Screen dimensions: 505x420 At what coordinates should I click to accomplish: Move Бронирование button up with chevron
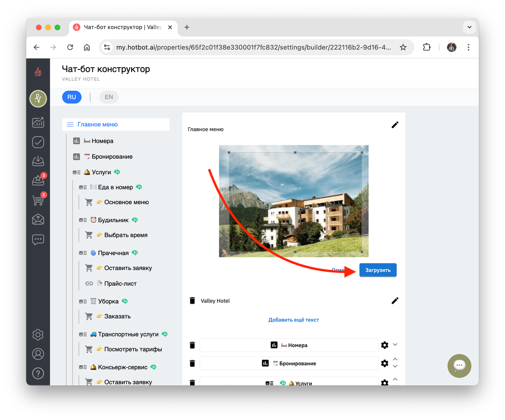point(395,359)
